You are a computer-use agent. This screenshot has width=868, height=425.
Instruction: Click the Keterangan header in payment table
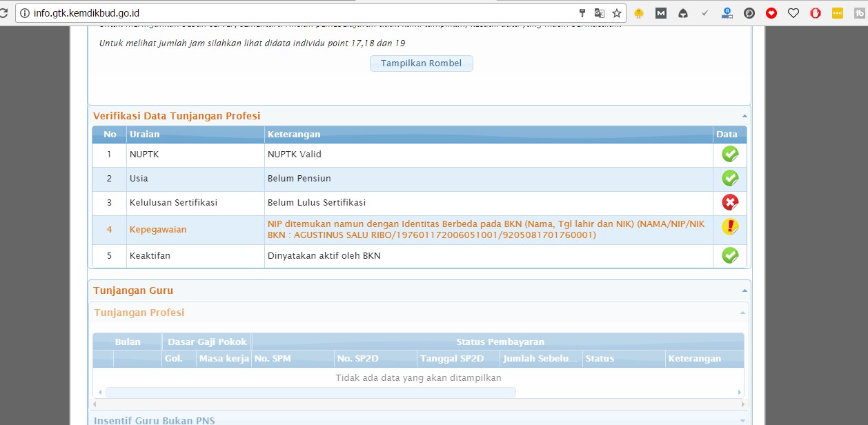coord(704,359)
